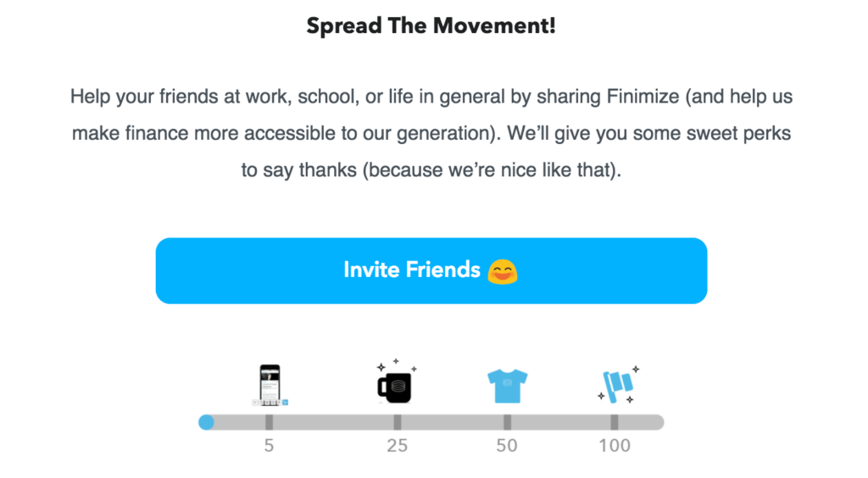Click the "Spread The Movement!" heading
868x478 pixels.
coord(431,26)
